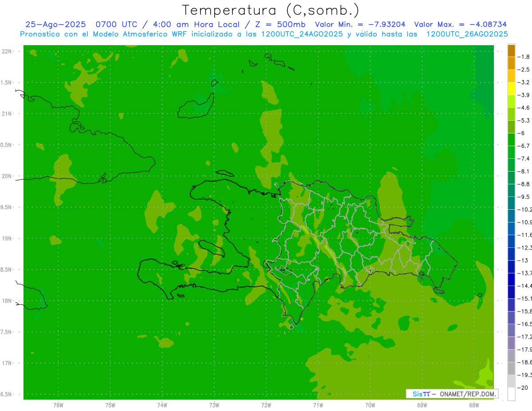Click the "-17.2" legend value
The height and width of the screenshot is (411, 532).
tap(525, 337)
